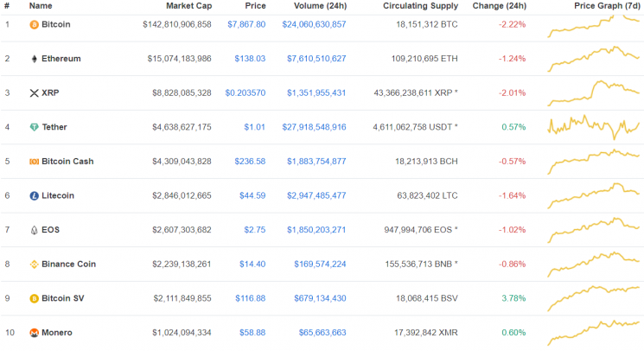
Task: Open the EOS name link
Action: [50, 230]
